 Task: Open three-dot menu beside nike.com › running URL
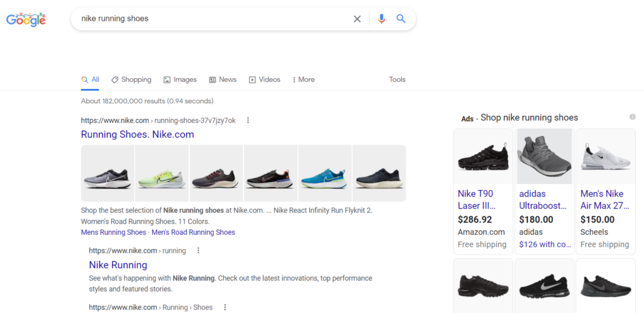[x=198, y=251]
